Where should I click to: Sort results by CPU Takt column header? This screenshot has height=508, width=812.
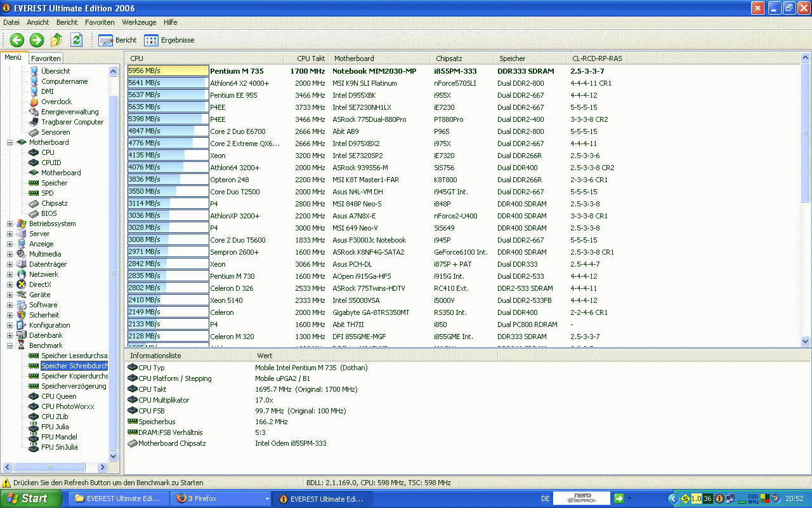pos(308,58)
